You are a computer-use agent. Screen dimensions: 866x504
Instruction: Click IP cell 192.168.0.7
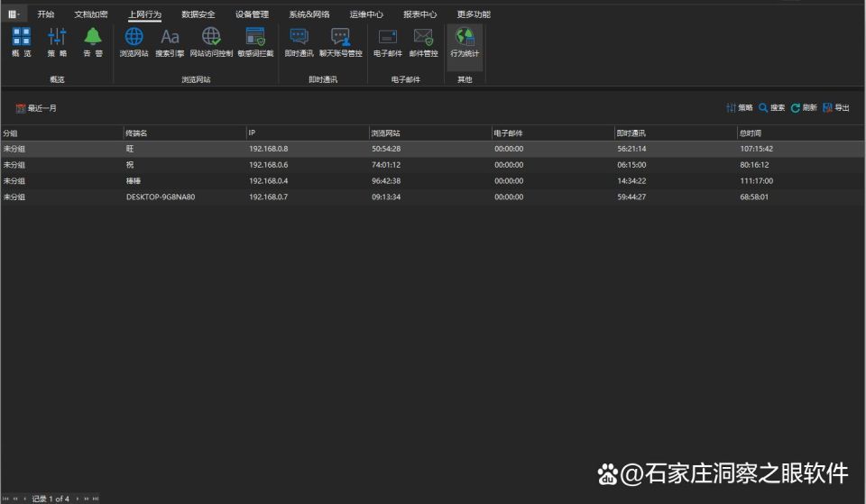click(269, 197)
